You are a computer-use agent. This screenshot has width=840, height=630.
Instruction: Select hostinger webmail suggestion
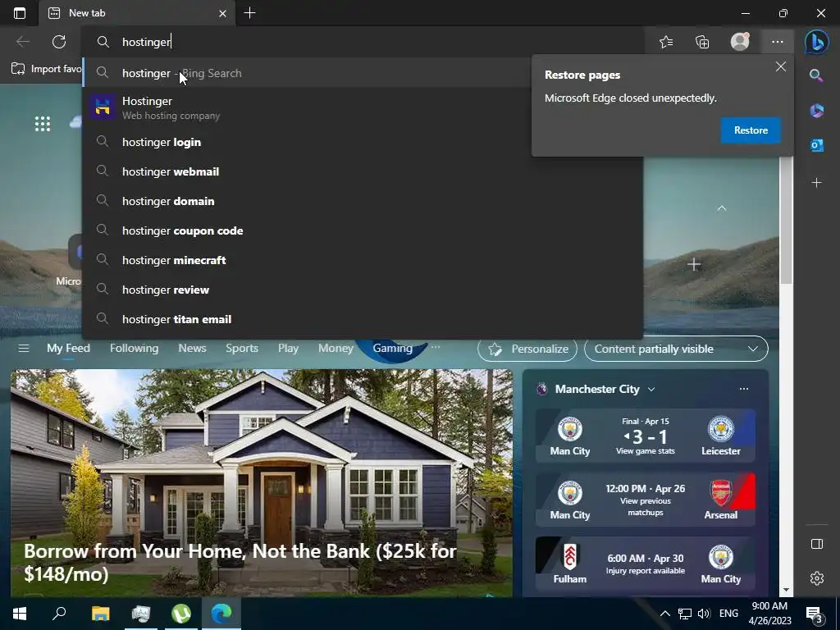coord(363,171)
